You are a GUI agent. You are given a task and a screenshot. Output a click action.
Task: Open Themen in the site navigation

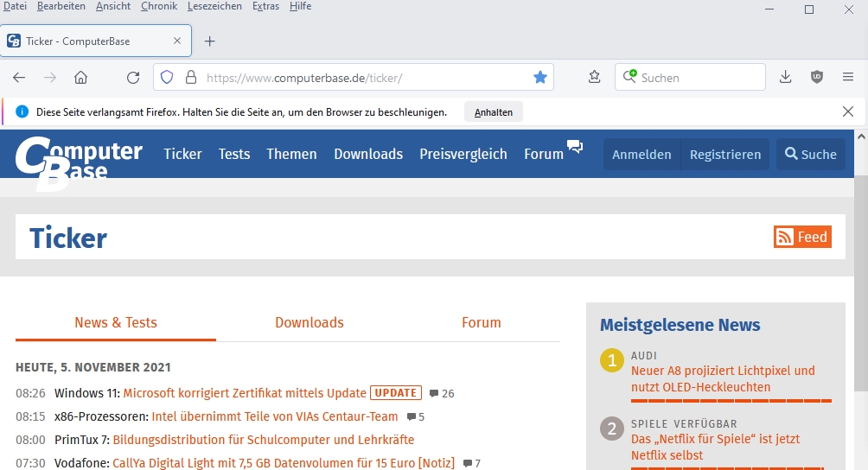(291, 154)
